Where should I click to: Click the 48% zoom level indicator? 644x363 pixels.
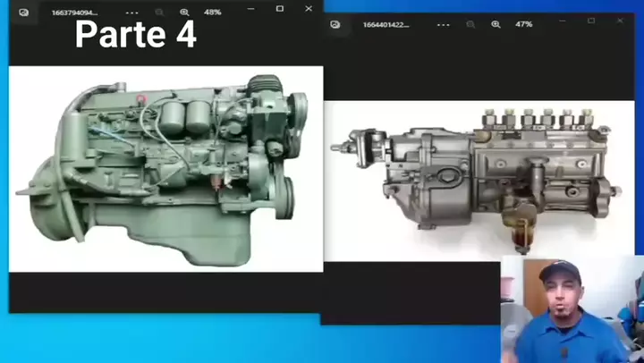[212, 13]
